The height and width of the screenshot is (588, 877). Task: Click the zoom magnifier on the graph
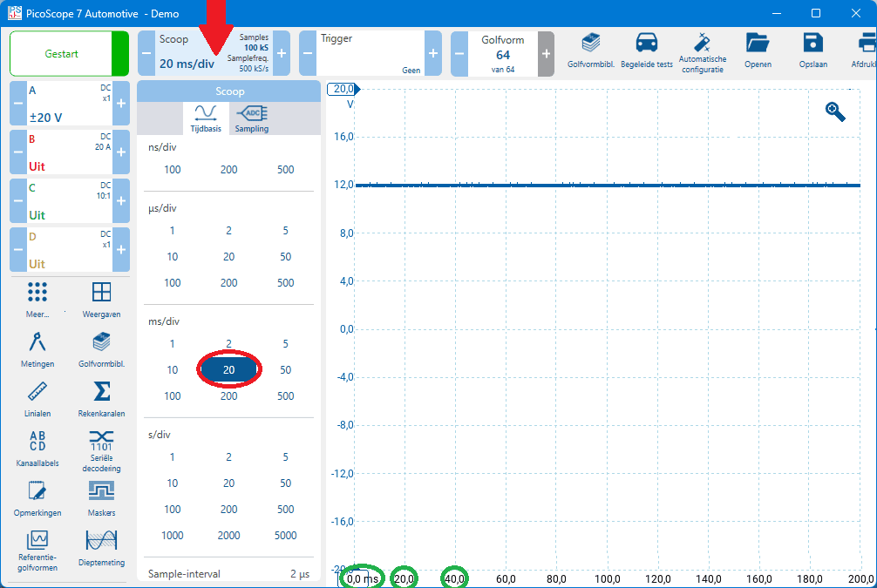pyautogui.click(x=835, y=112)
